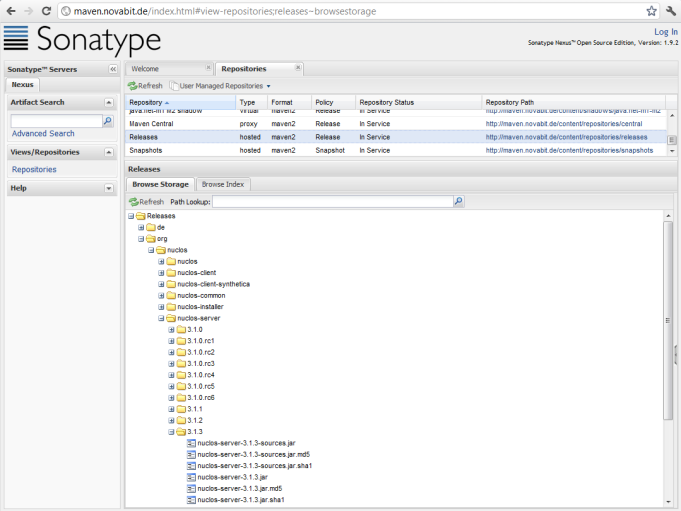Go back with the browser back arrow
Image resolution: width=681 pixels, height=511 pixels.
click(x=11, y=11)
